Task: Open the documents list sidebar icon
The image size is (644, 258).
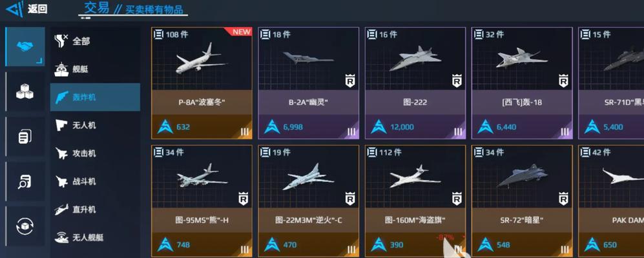Action: (25, 136)
